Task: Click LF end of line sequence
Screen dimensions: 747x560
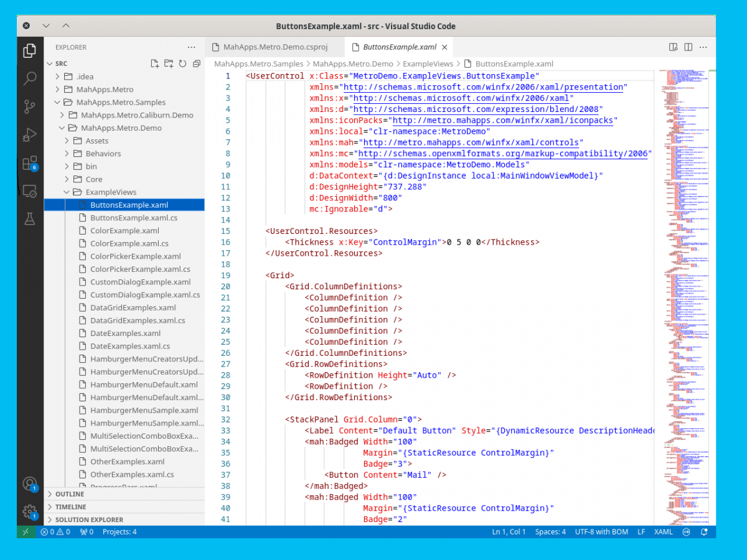Action: click(x=641, y=532)
